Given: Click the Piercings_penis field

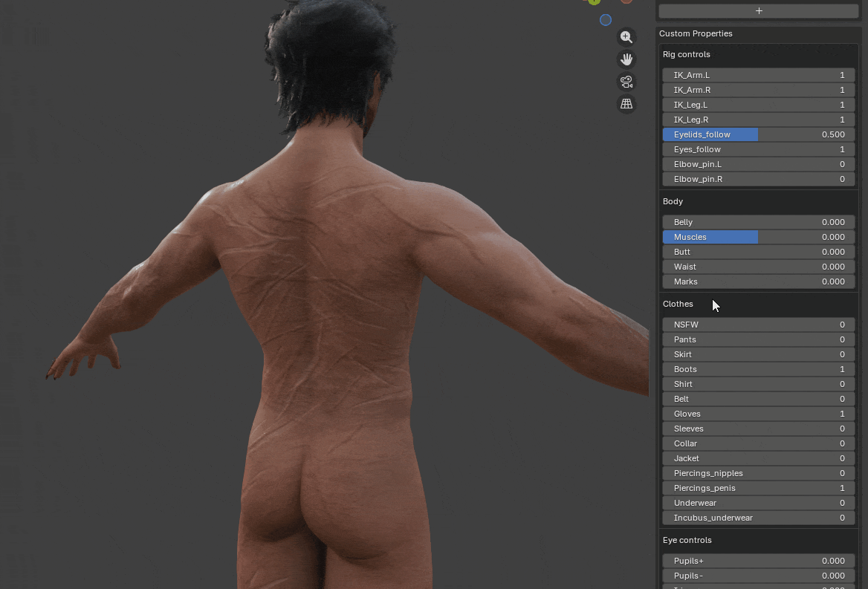Looking at the screenshot, I should click(759, 489).
